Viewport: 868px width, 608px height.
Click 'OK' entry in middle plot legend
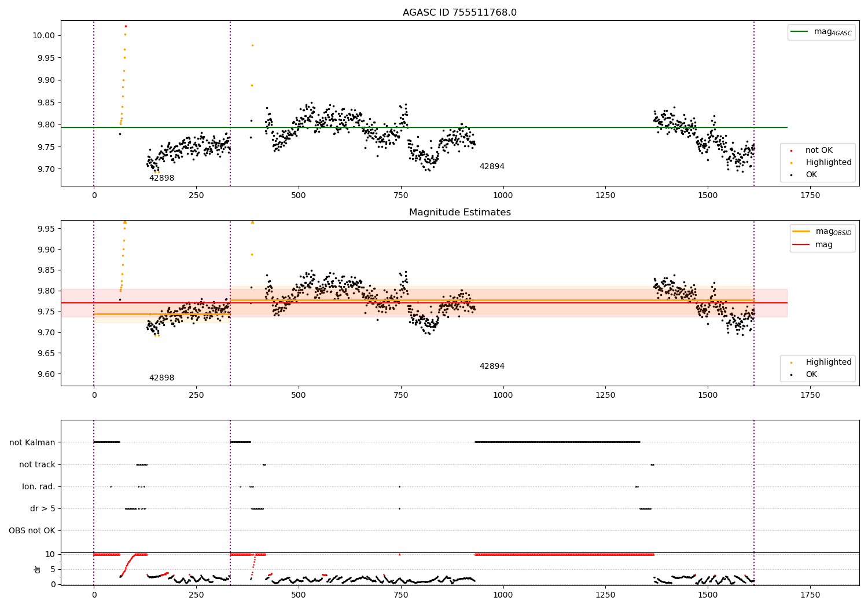click(804, 375)
